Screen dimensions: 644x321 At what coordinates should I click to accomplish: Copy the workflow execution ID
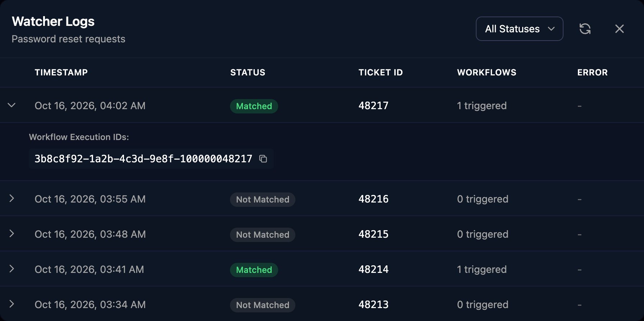tap(263, 159)
